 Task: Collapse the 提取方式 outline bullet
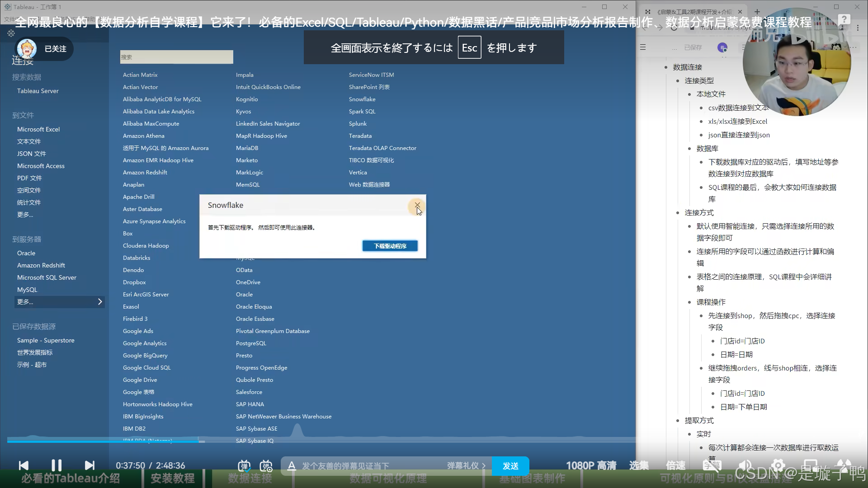(678, 421)
